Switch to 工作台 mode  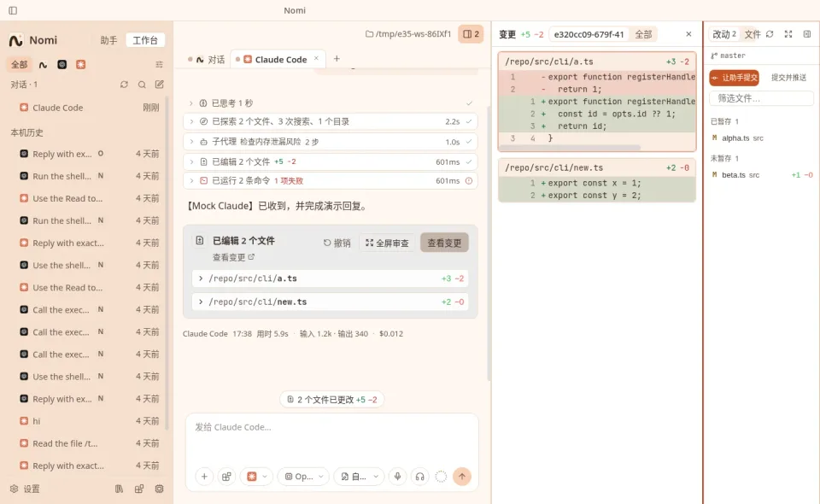click(x=145, y=40)
